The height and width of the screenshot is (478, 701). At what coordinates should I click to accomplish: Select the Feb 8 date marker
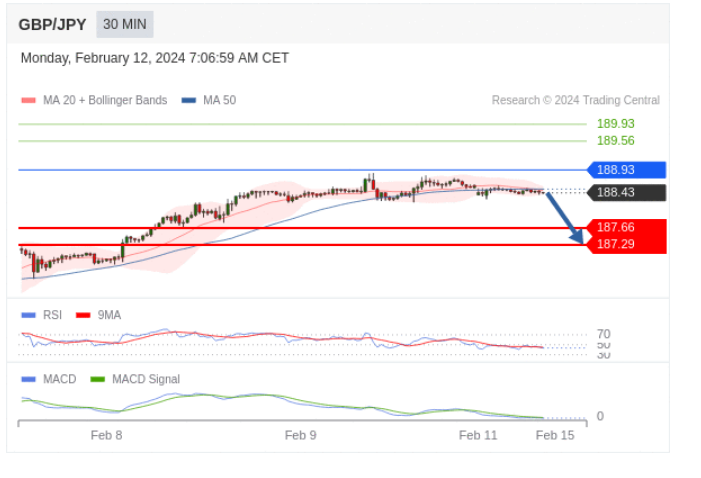point(106,435)
